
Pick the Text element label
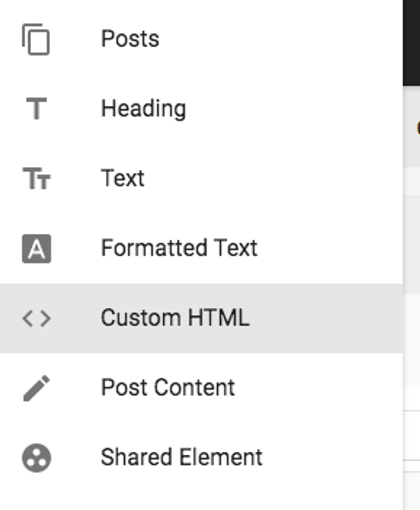click(x=123, y=178)
